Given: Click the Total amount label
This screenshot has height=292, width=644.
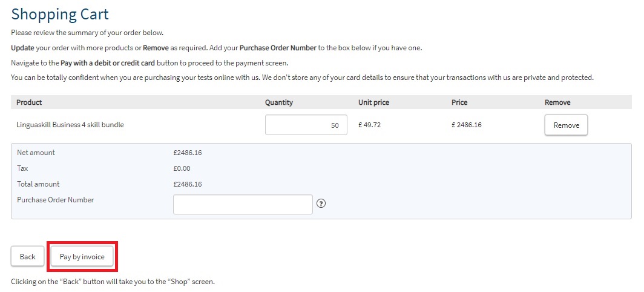Looking at the screenshot, I should coord(38,184).
